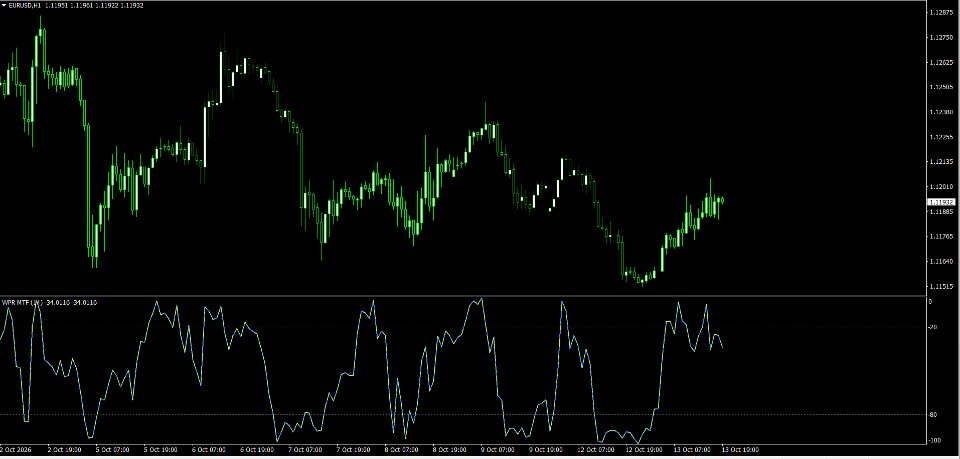Click the 8 Oct 19:00 time label
This screenshot has height=459, width=960.
(x=449, y=449)
